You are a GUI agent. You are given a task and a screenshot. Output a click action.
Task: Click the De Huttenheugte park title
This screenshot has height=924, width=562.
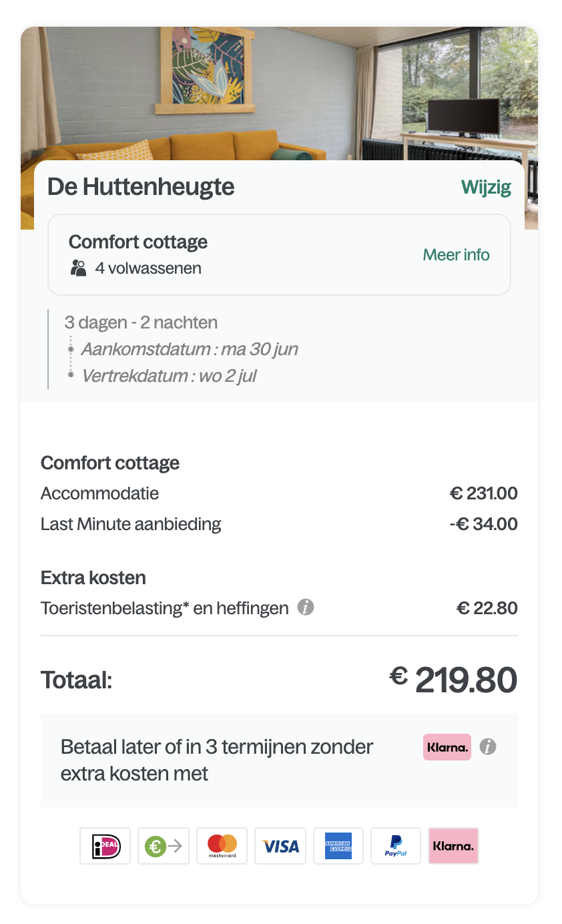(141, 187)
